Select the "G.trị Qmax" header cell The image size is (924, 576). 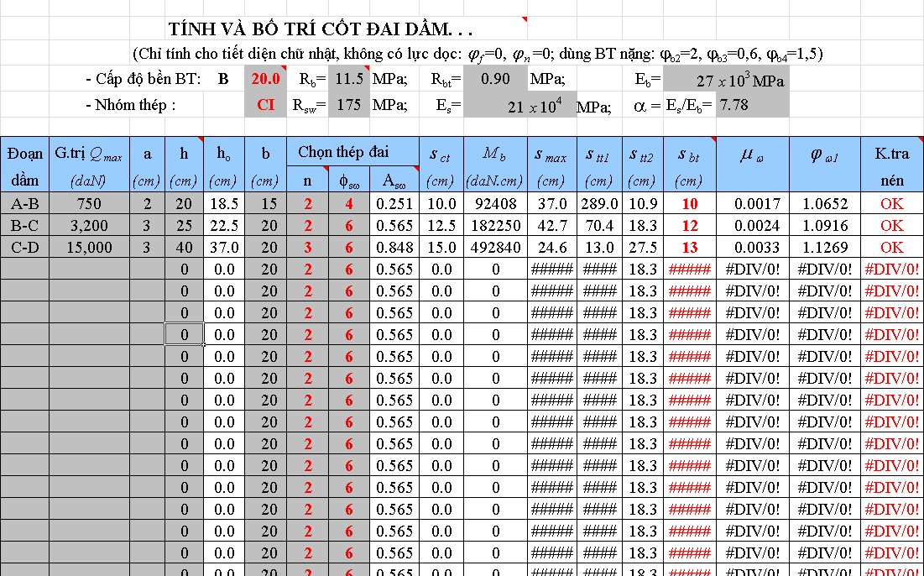[89, 165]
